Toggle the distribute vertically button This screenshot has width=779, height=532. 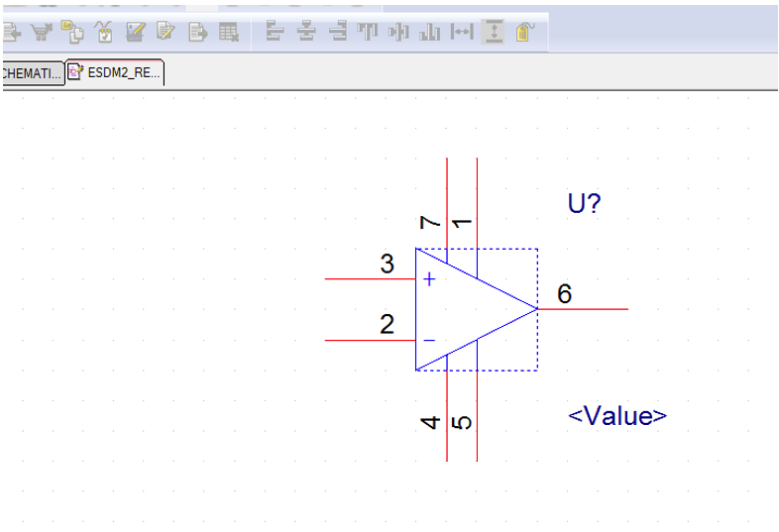(x=494, y=33)
